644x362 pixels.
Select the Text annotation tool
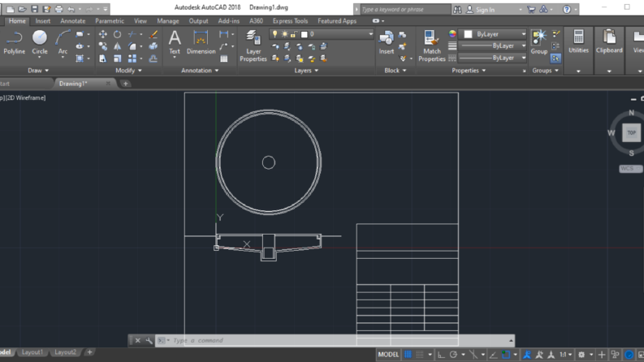(175, 42)
